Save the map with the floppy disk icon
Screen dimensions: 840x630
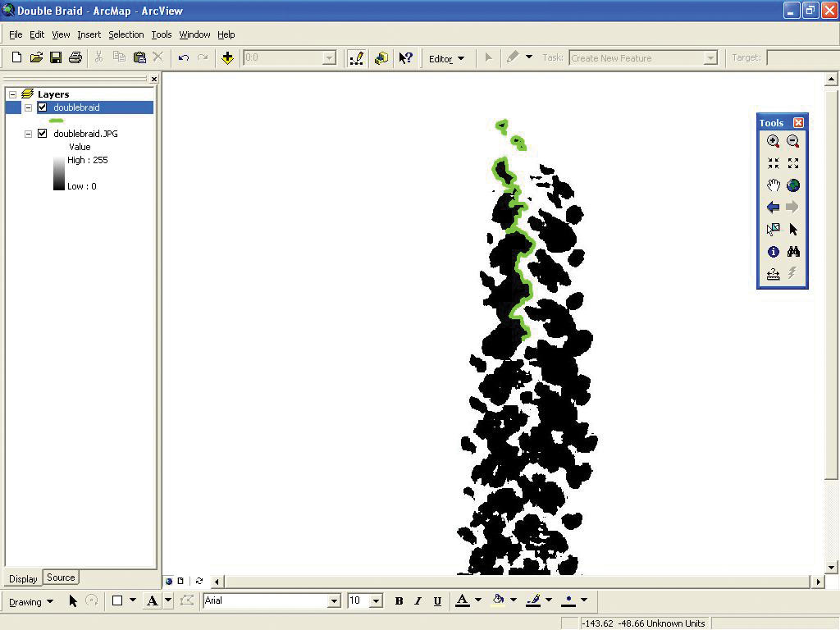56,57
